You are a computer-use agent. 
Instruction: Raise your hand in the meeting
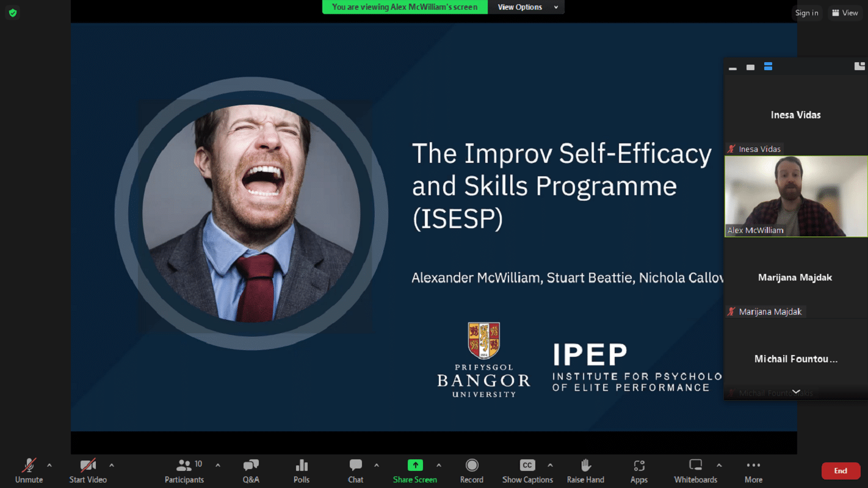[x=585, y=471]
